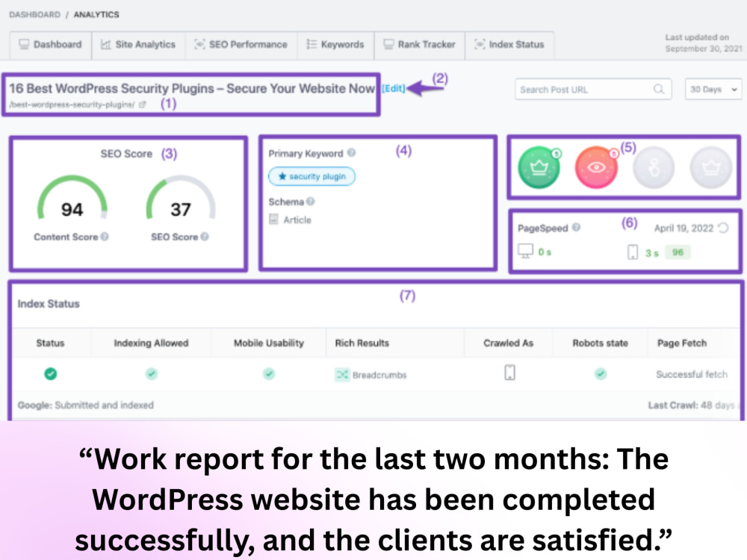The image size is (747, 560).
Task: Refresh PageSpeed data with reload icon
Action: [723, 228]
